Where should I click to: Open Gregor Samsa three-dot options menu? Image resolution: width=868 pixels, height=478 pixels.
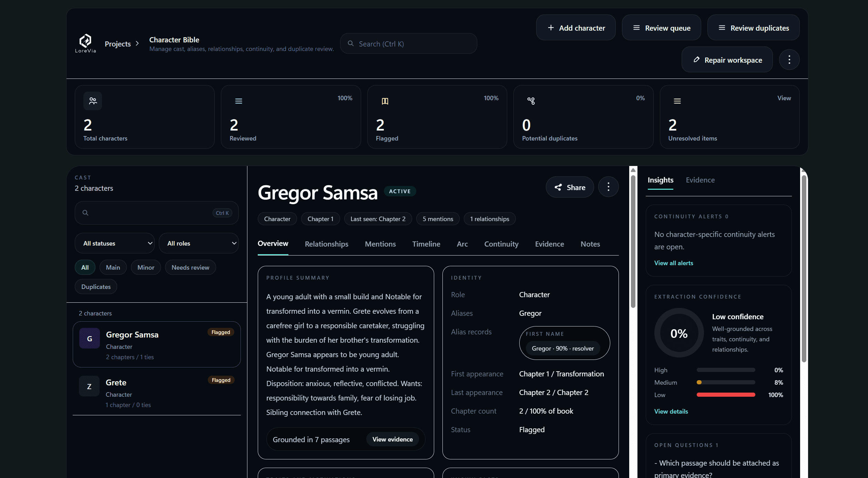(x=609, y=187)
